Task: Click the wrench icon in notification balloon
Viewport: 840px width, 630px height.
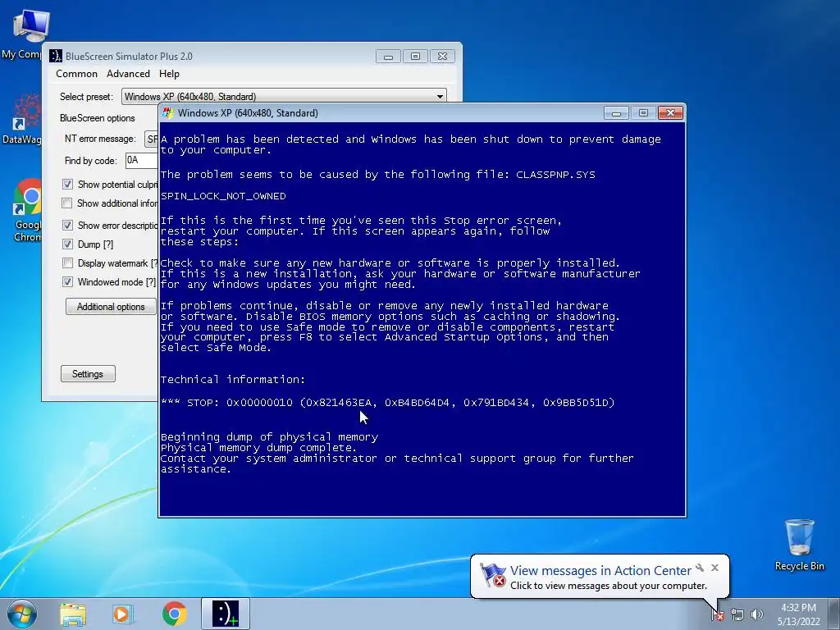Action: pos(700,568)
